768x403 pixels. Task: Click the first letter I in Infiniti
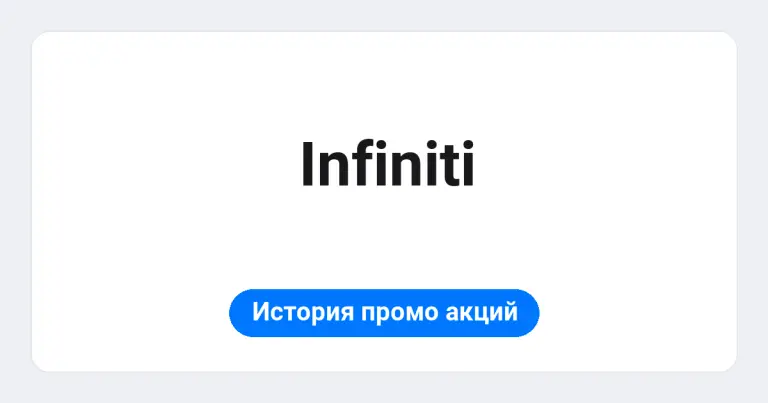click(x=307, y=165)
